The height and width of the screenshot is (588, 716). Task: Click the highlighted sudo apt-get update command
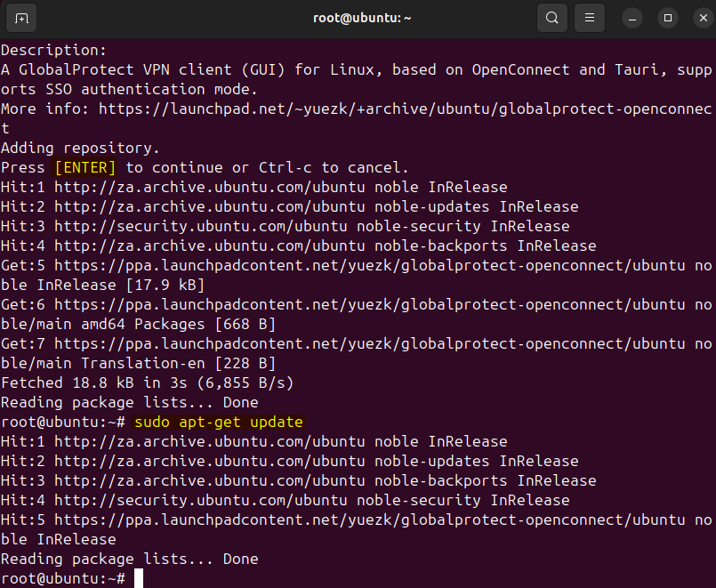click(219, 422)
